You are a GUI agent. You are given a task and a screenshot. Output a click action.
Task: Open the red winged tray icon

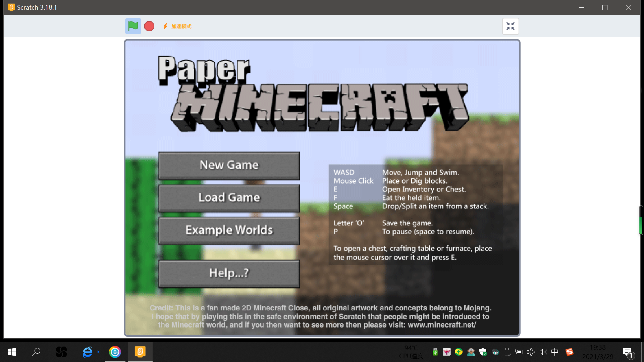click(447, 352)
